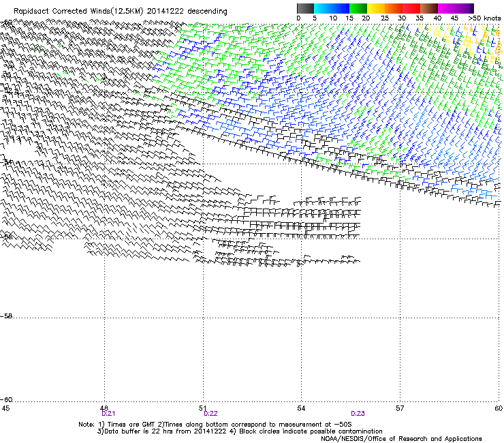Click the longitude axis label '57'
Screen dimensions: 504x443
pos(400,408)
